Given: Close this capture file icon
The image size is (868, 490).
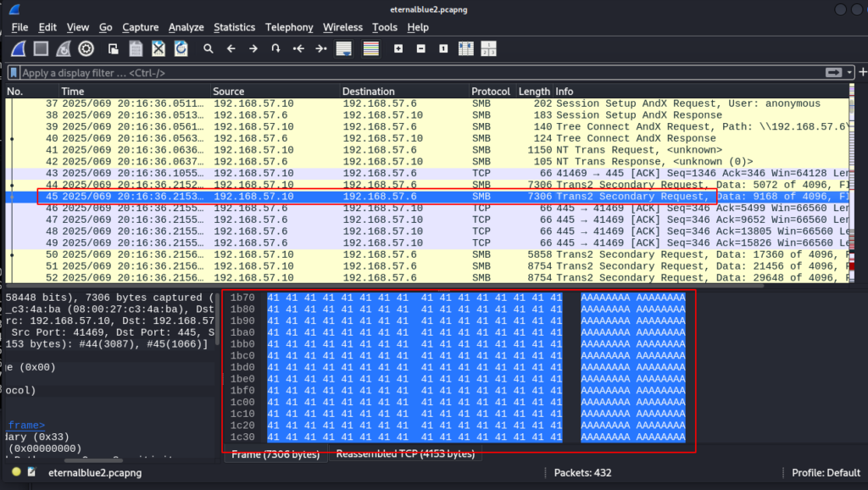Looking at the screenshot, I should point(159,48).
